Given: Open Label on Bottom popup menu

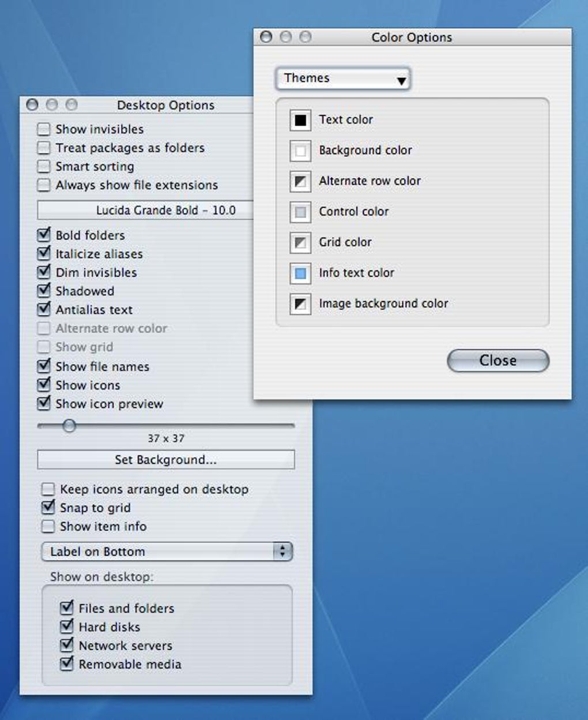Looking at the screenshot, I should point(167,552).
